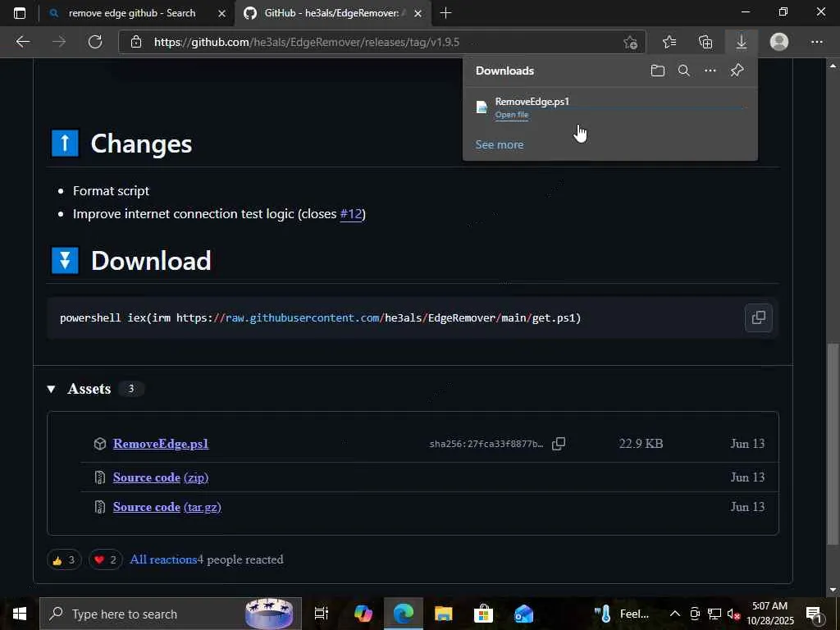Open File Explorer from taskbar

click(444, 614)
